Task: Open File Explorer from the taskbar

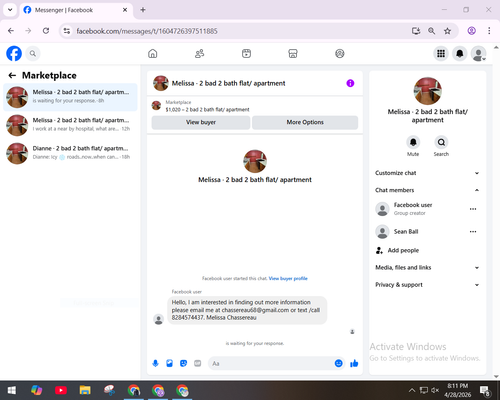Action: click(85, 390)
